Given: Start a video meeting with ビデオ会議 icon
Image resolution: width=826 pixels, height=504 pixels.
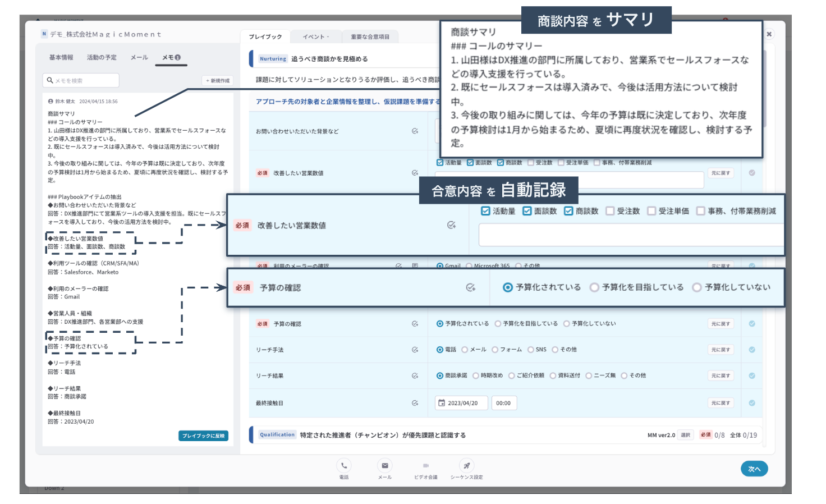Looking at the screenshot, I should click(x=426, y=465).
